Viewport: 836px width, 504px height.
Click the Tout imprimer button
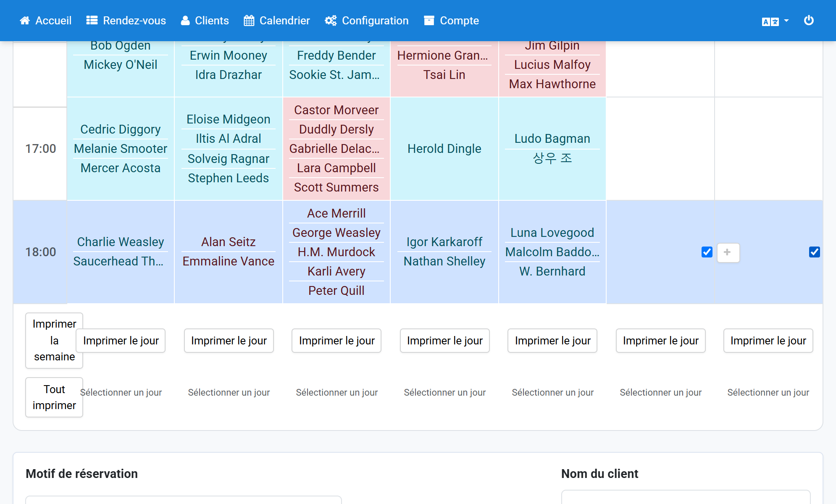pos(54,397)
